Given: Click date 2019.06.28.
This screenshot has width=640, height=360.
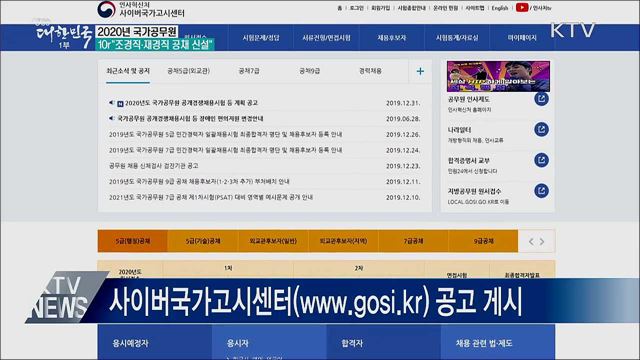Looking at the screenshot, I should point(403,119).
